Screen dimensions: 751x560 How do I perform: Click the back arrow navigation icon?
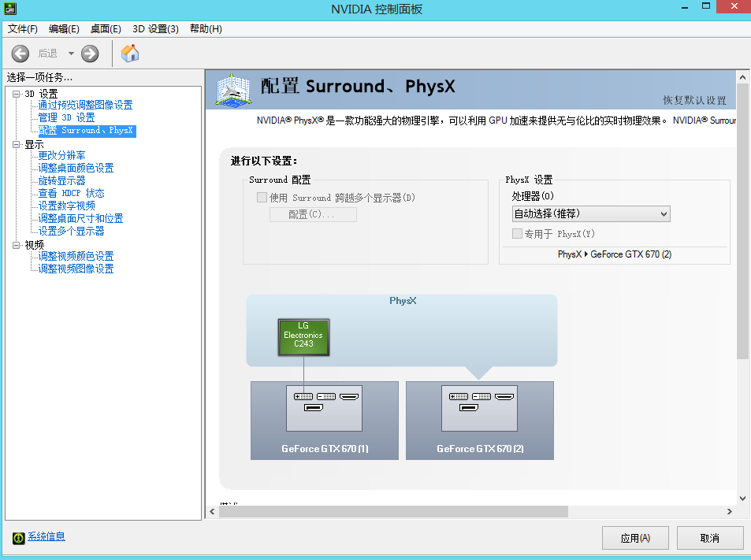point(20,54)
